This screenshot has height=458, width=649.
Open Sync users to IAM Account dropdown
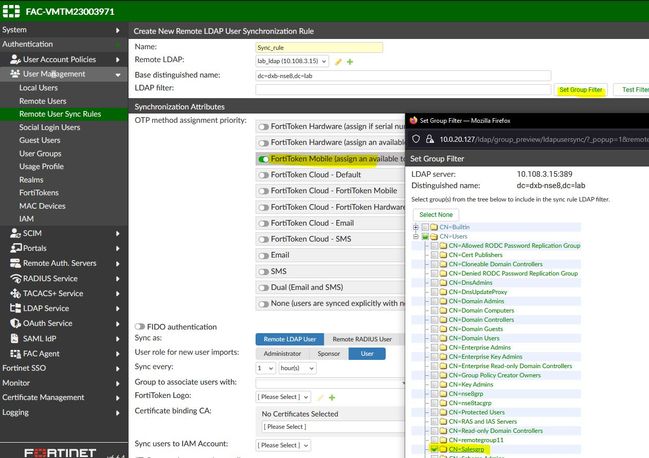pos(283,446)
